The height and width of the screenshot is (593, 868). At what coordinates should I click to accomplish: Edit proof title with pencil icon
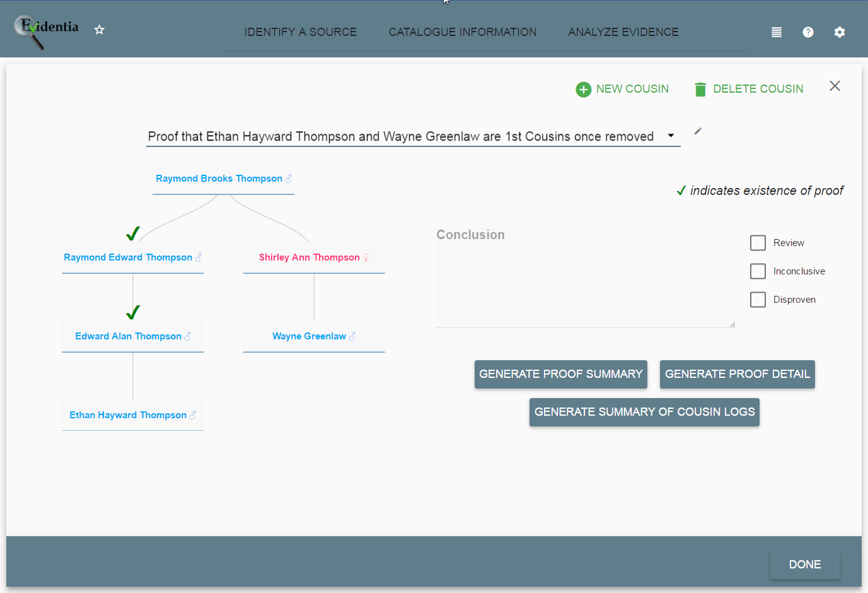click(x=698, y=131)
